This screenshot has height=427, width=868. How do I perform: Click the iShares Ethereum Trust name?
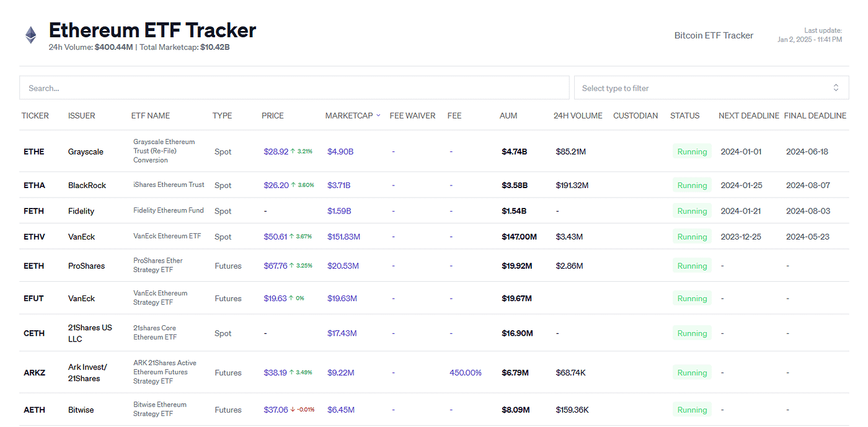(x=169, y=185)
